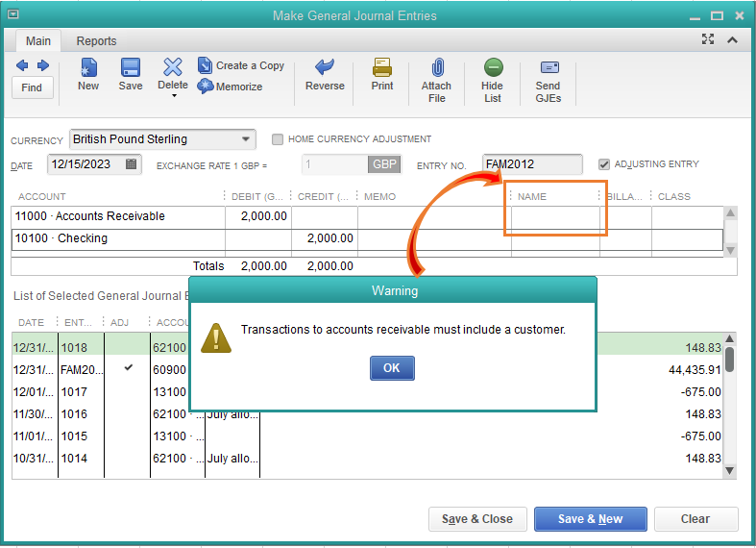Viewport: 756px width, 548px height.
Task: Click the Print icon
Action: point(382,67)
